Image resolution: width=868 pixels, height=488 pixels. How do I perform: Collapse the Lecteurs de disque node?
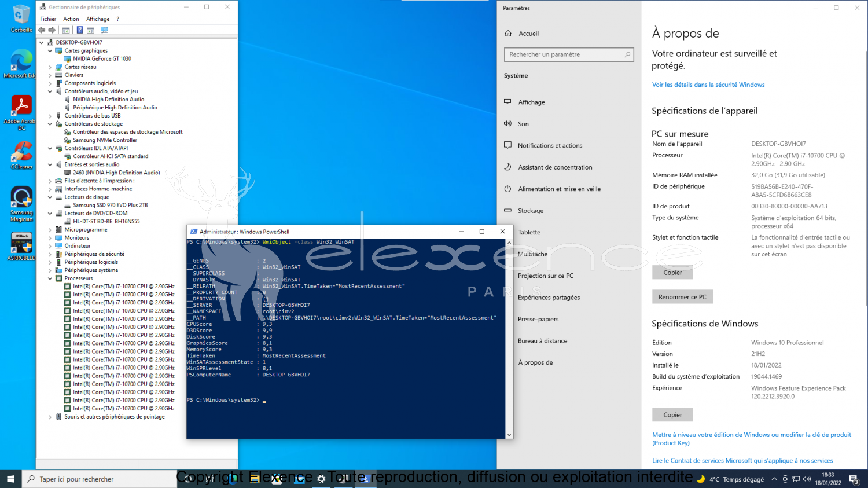50,197
